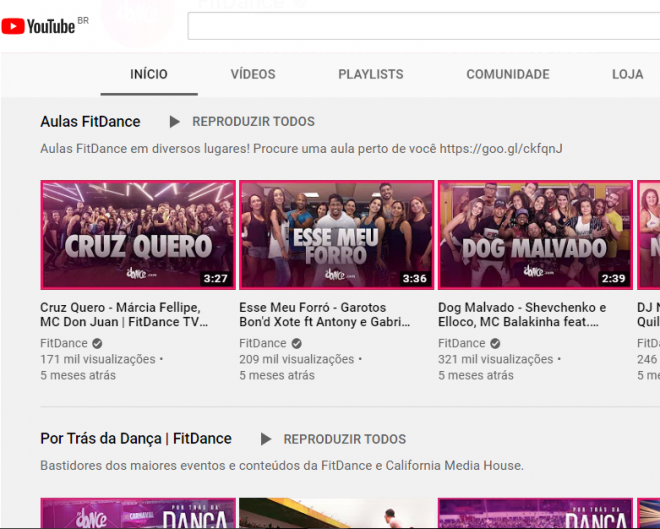660x529 pixels.
Task: Click FitDance channel name under Dog Malvado
Action: (462, 343)
